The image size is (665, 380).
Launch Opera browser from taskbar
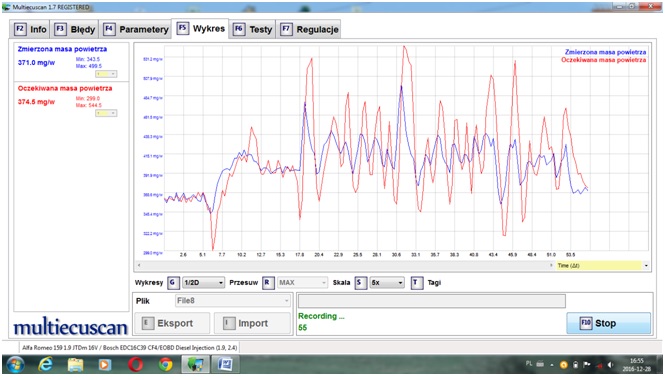tap(135, 365)
